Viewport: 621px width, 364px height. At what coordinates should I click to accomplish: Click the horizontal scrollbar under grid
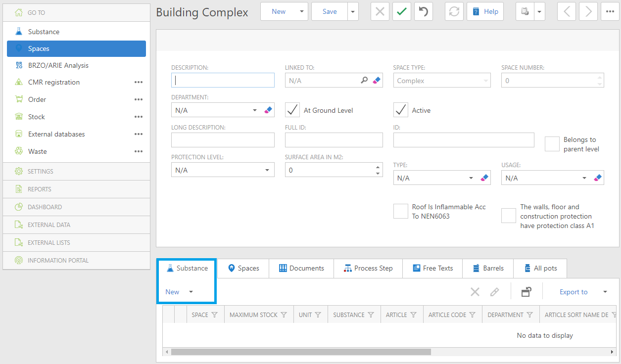click(x=301, y=352)
